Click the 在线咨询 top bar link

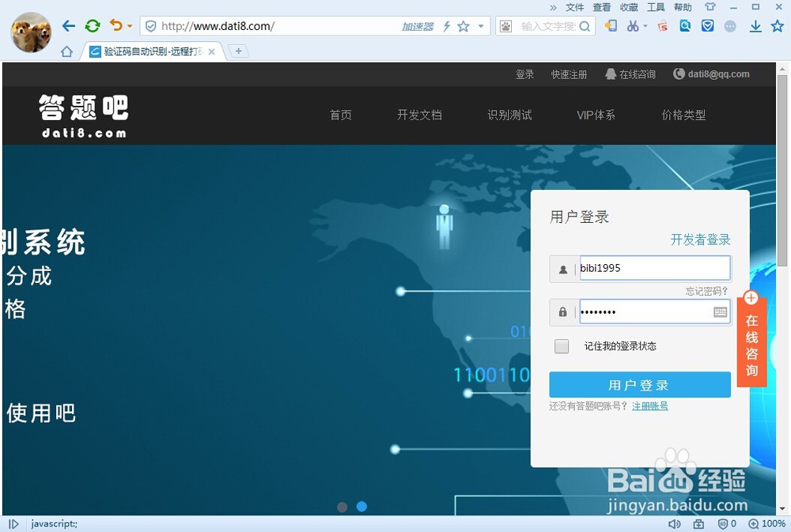pyautogui.click(x=630, y=74)
